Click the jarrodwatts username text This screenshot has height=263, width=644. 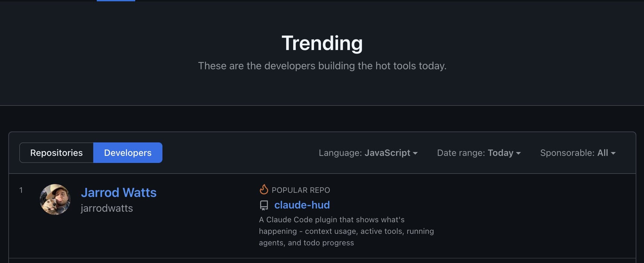pyautogui.click(x=107, y=208)
